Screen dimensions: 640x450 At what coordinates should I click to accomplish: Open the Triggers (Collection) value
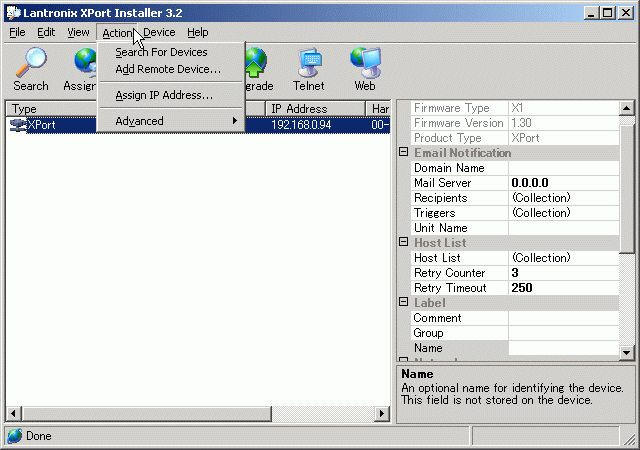pyautogui.click(x=564, y=213)
